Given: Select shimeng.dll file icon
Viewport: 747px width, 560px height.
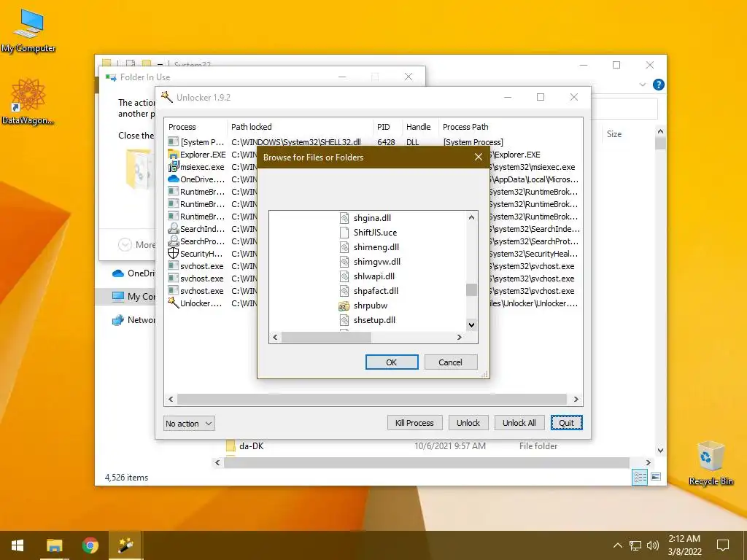Looking at the screenshot, I should (344, 247).
